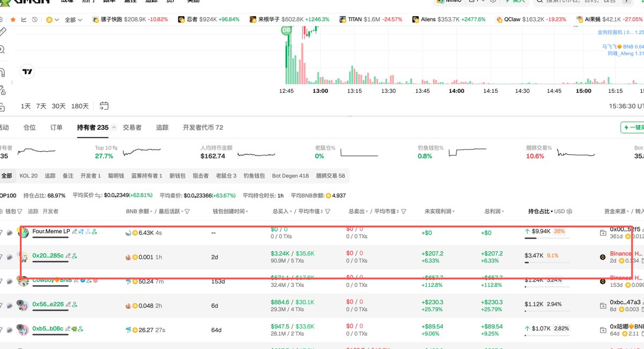This screenshot has height=349, width=644.
Task: Set chart range to 30天
Action: (x=59, y=106)
